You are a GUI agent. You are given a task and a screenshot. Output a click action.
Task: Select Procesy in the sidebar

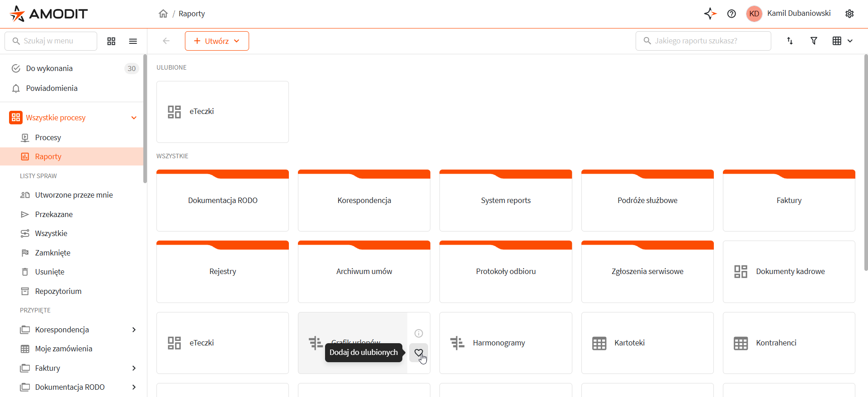point(48,137)
